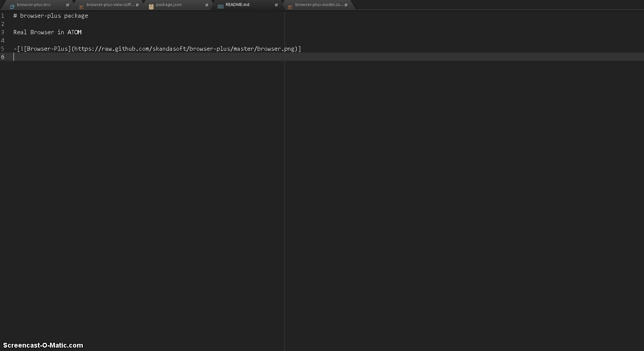Place cursor on the 'Real Browser in ATOM' line

click(x=47, y=32)
